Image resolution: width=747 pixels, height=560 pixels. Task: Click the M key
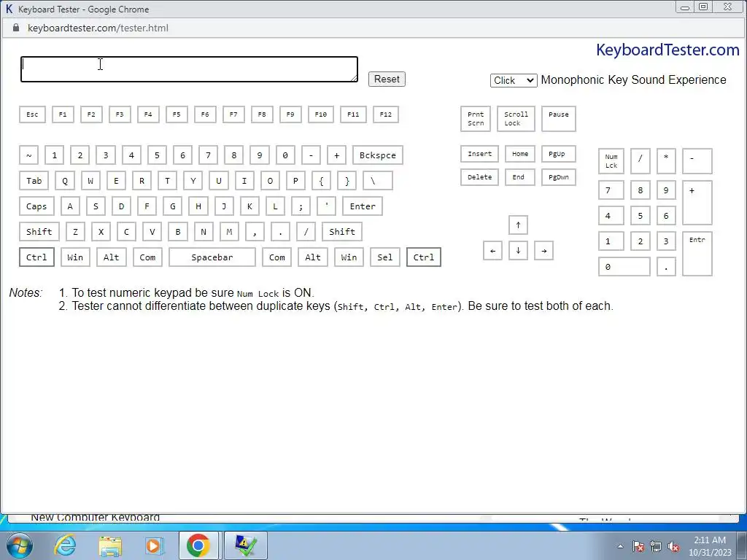229,232
